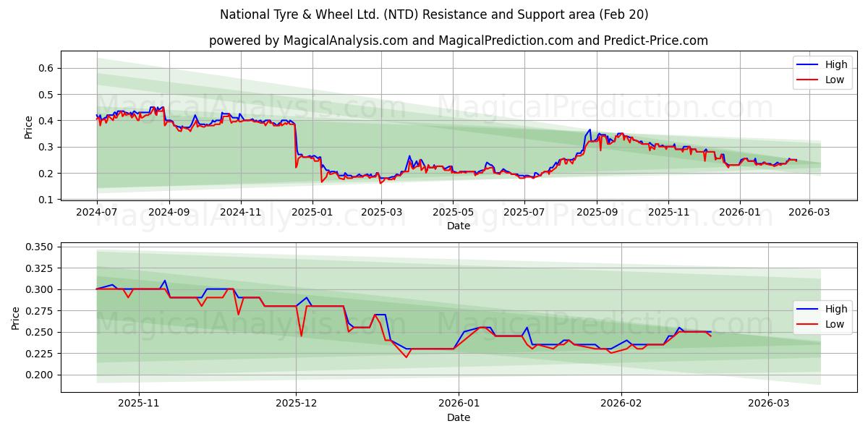The width and height of the screenshot is (868, 434).
Task: Click the 2026-02 tick label on bottom chart
Action: click(622, 404)
